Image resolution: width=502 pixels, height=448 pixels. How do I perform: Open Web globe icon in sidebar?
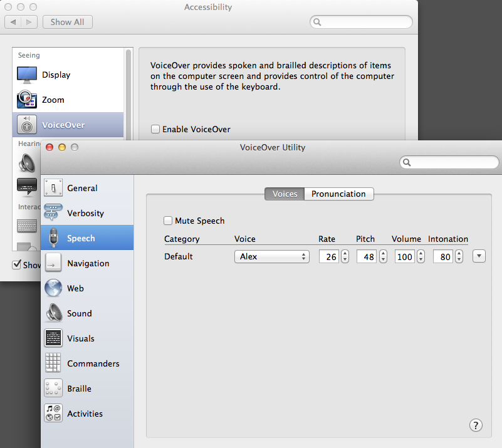(53, 288)
